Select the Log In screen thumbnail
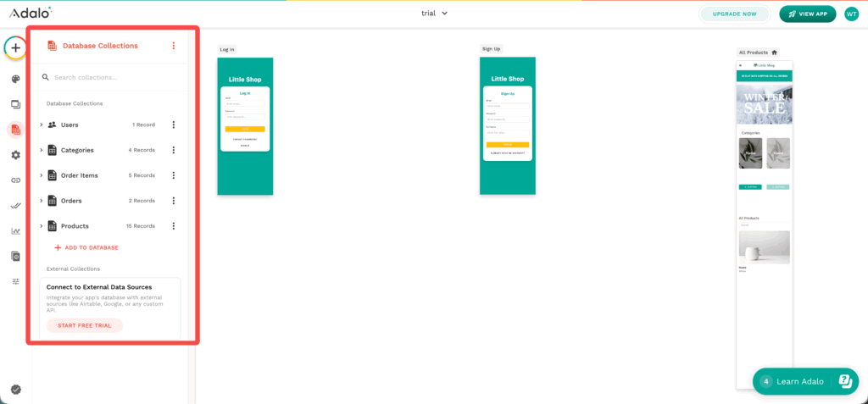Screen dimensions: 868x404 [x=245, y=125]
